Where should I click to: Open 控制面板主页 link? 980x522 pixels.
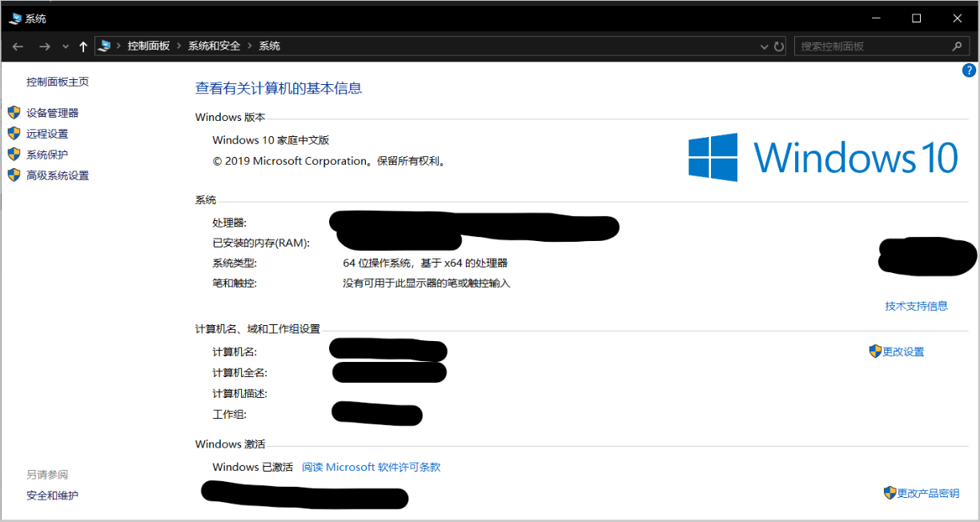(x=58, y=82)
